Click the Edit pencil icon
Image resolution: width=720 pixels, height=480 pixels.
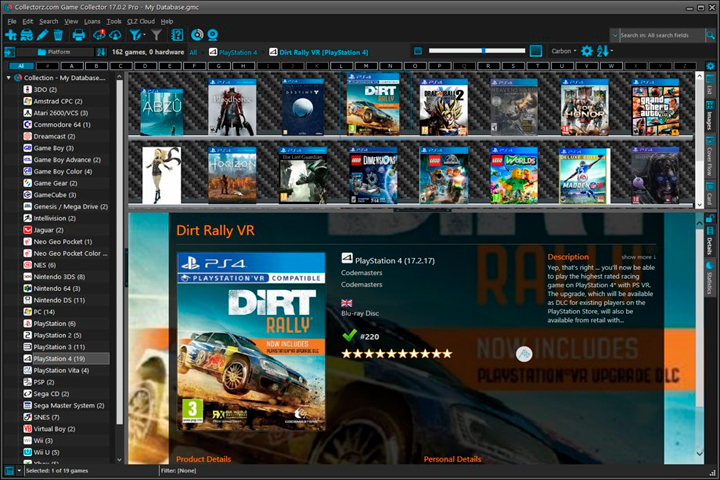(42, 35)
